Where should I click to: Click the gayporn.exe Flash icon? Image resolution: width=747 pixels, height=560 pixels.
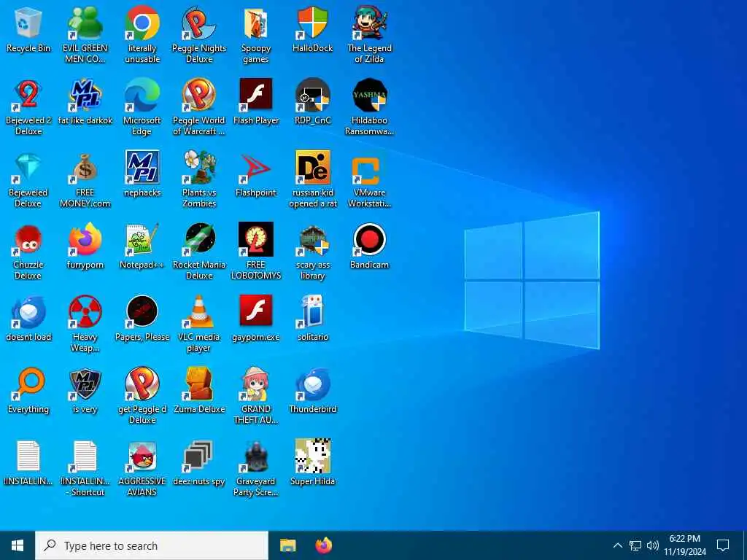click(256, 312)
